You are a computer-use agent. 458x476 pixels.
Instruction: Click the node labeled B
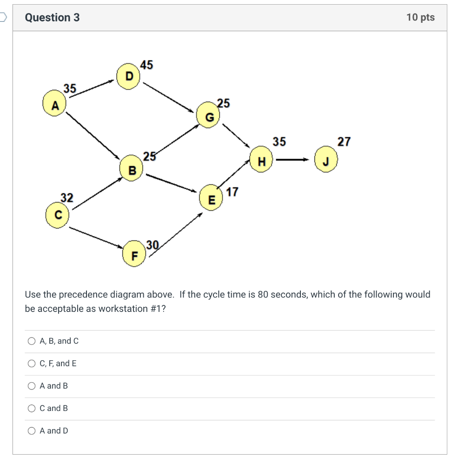pyautogui.click(x=132, y=171)
